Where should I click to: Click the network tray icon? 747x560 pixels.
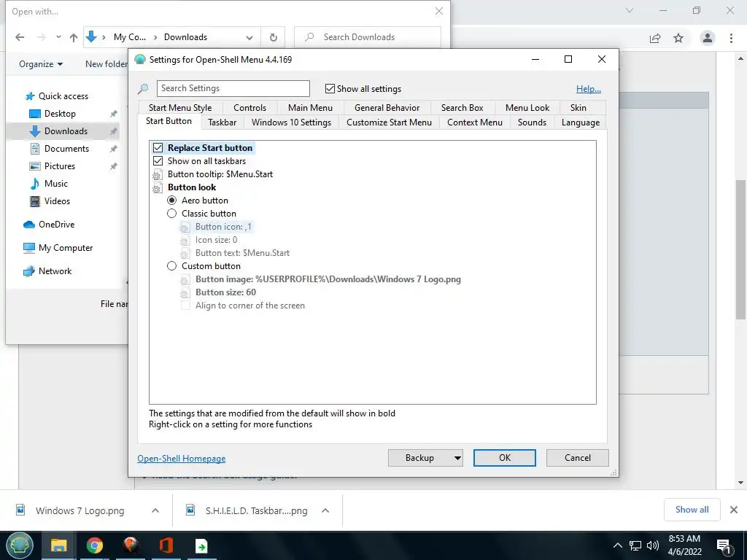point(635,545)
